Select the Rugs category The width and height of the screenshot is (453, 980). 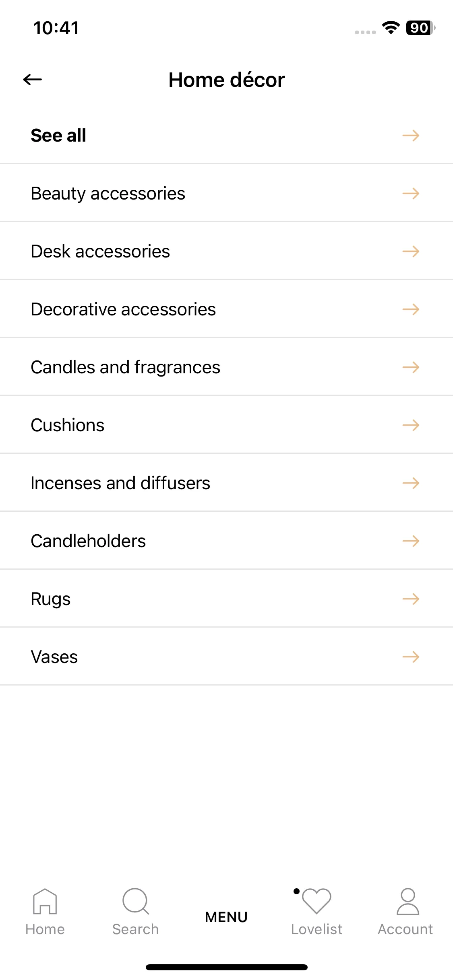(x=226, y=599)
